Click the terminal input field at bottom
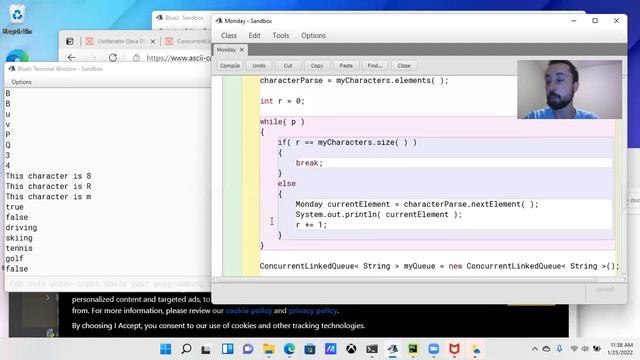Image resolution: width=640 pixels, height=360 pixels. coord(108,284)
